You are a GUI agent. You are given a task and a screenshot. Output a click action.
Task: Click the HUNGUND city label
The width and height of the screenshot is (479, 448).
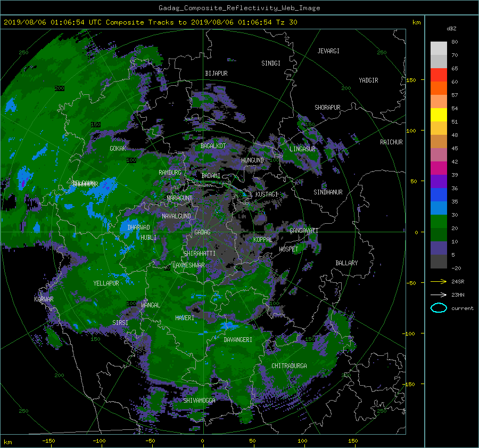[252, 160]
